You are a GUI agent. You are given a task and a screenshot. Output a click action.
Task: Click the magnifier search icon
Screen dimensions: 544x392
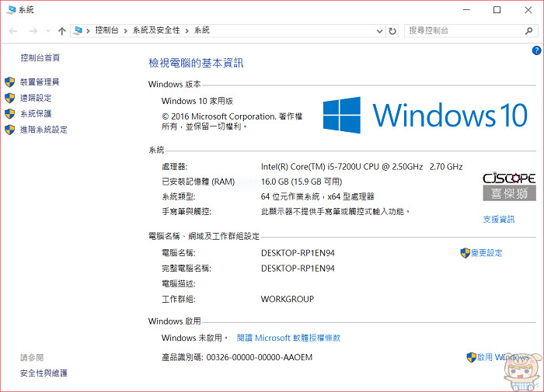pyautogui.click(x=528, y=31)
